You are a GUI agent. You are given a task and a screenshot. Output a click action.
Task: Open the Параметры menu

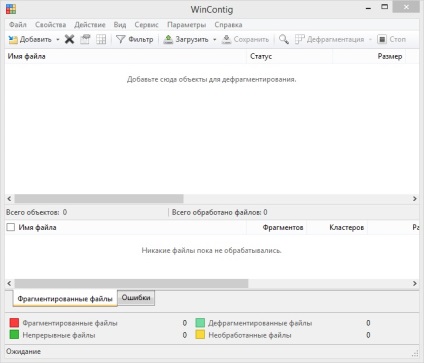point(186,25)
